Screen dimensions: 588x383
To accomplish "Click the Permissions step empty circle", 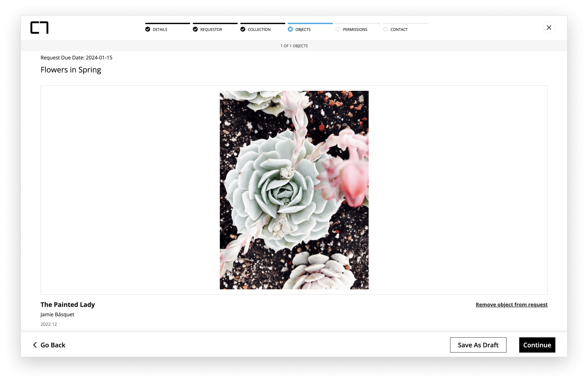I will (x=338, y=29).
